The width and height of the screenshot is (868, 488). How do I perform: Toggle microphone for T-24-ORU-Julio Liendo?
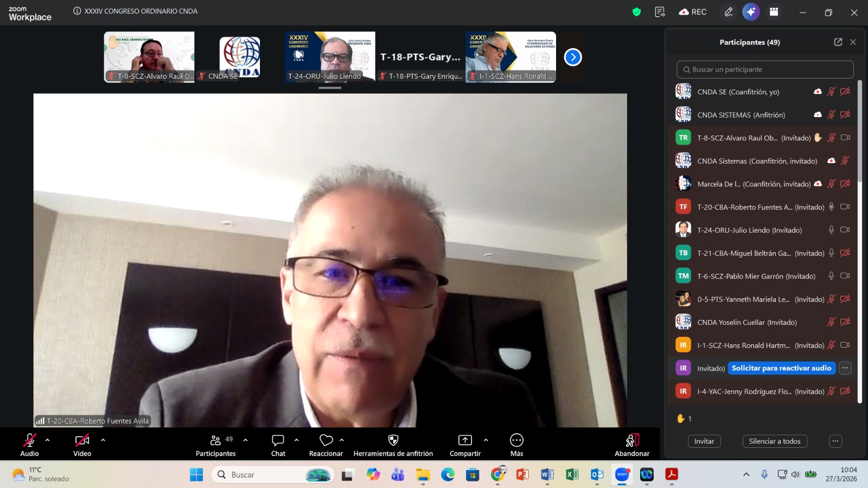pos(831,230)
